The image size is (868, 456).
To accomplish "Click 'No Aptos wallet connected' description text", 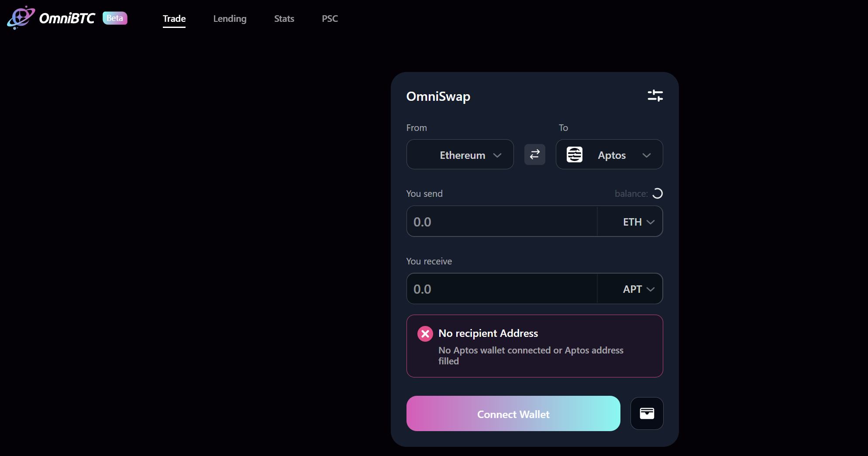I will click(x=530, y=356).
